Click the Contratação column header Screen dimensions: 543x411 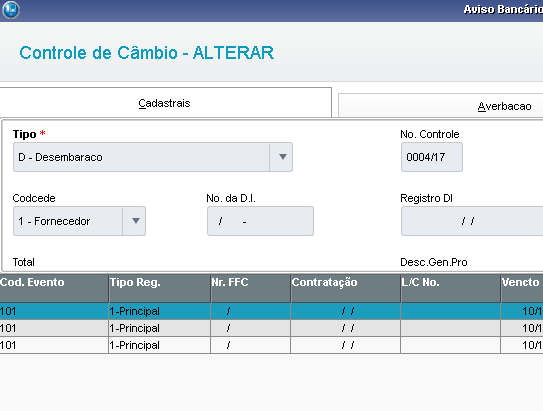[x=346, y=288]
